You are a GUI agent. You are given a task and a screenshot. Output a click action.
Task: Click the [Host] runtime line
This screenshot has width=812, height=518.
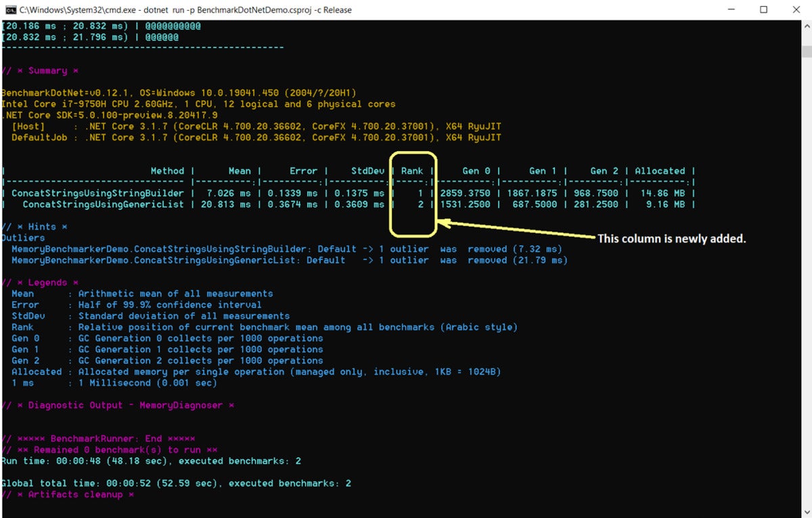tap(256, 127)
